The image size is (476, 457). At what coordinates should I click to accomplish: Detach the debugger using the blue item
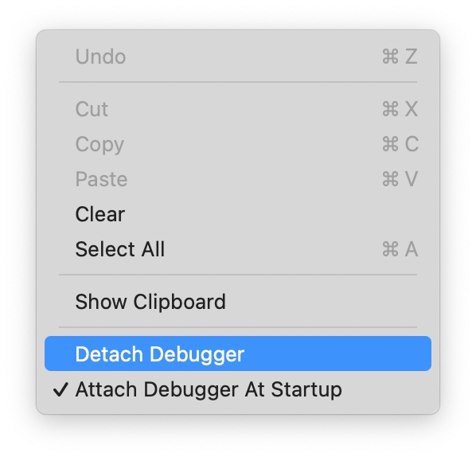[238, 353]
